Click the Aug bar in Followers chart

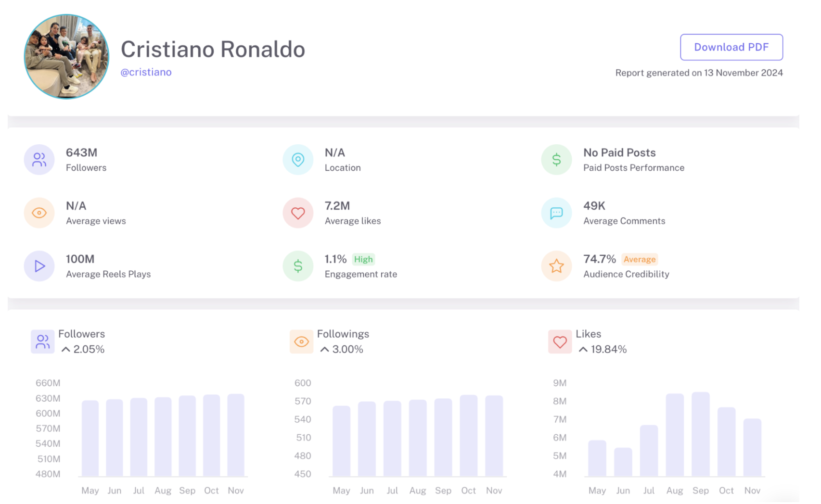coord(163,437)
